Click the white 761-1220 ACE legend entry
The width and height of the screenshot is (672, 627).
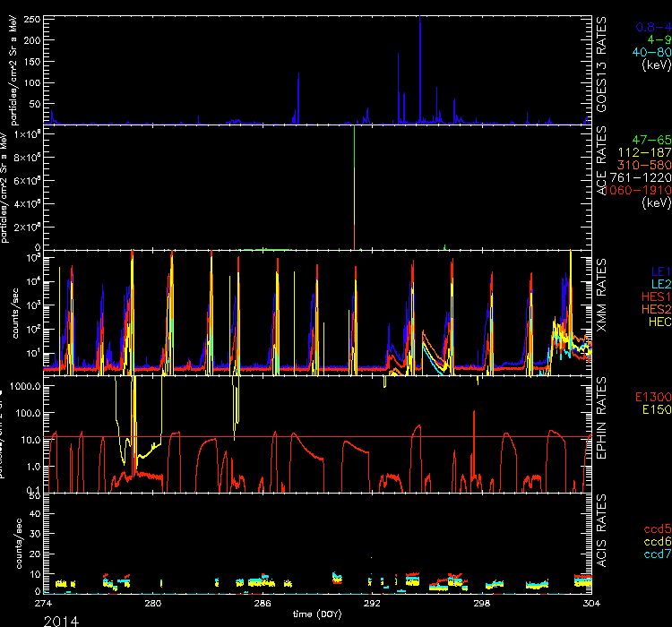(x=643, y=178)
